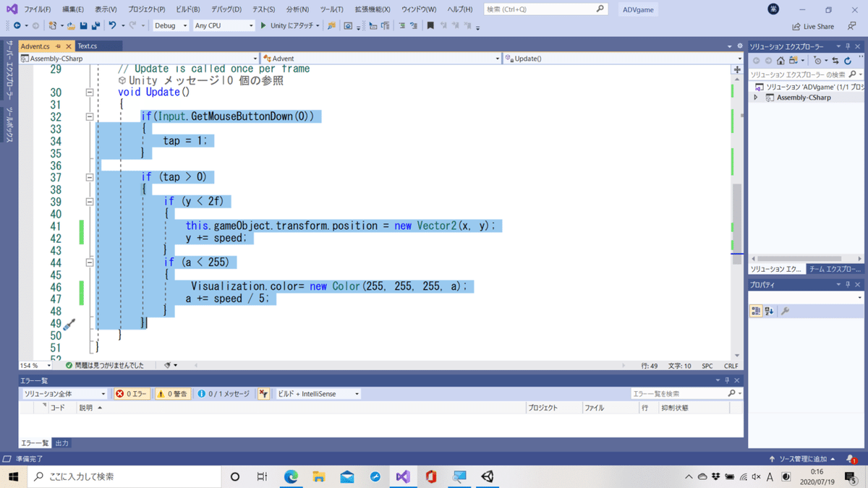
Task: Click the Undo arrow icon
Action: click(112, 25)
